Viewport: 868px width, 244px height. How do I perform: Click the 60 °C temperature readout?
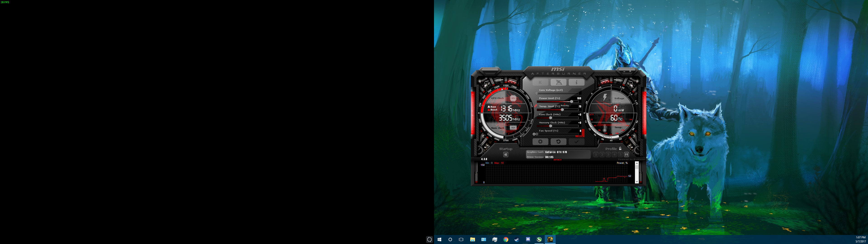coord(616,118)
